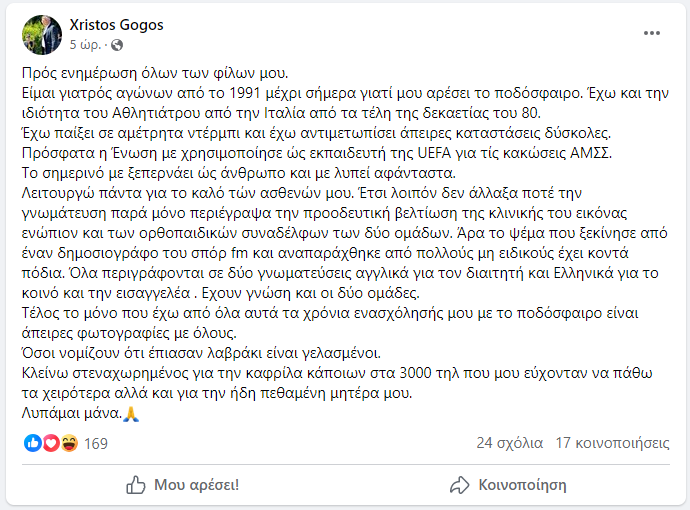Click the share arrow icon beside Κοινοποίηση

point(460,485)
